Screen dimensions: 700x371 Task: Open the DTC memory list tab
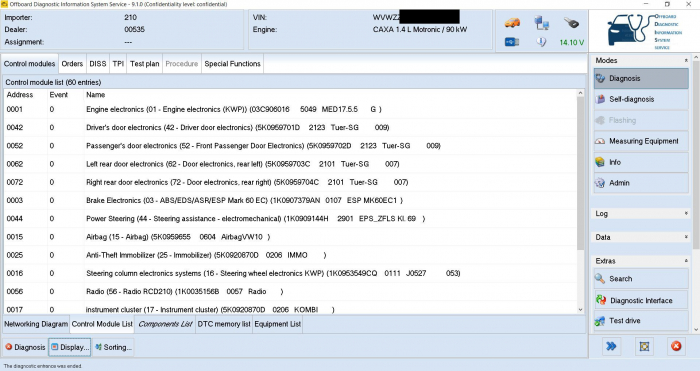point(224,324)
